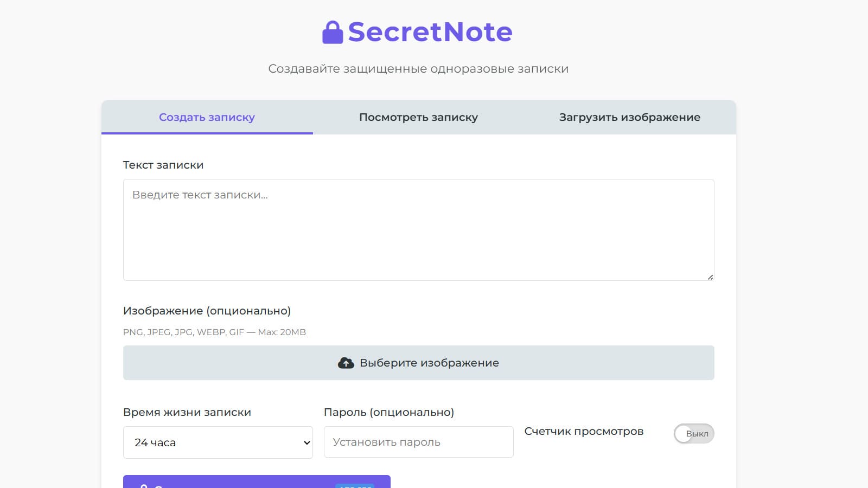Click the Пароль (опционально) label
The height and width of the screenshot is (488, 868).
pyautogui.click(x=388, y=412)
